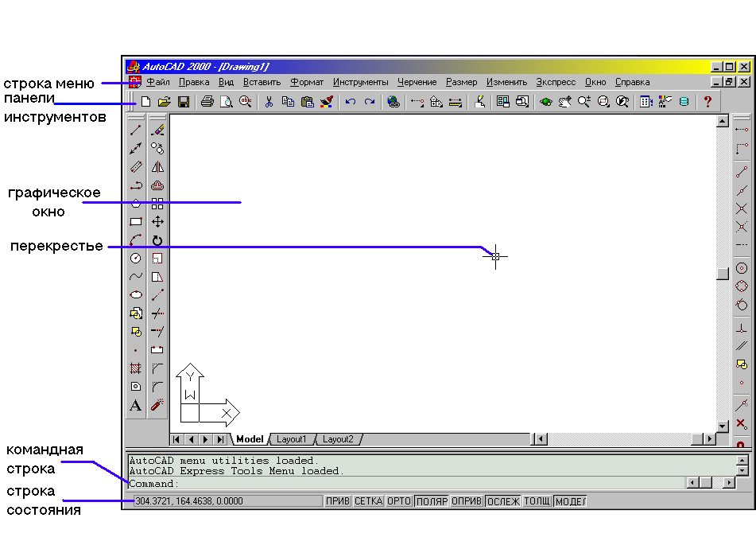Screen dimensions: 756x549
Task: Select the Line draw tool
Action: (x=136, y=130)
